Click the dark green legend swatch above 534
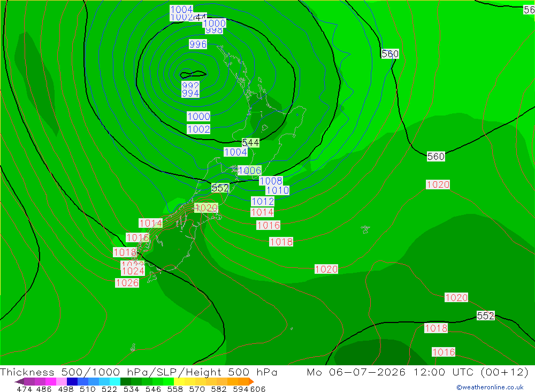 click(126, 381)
